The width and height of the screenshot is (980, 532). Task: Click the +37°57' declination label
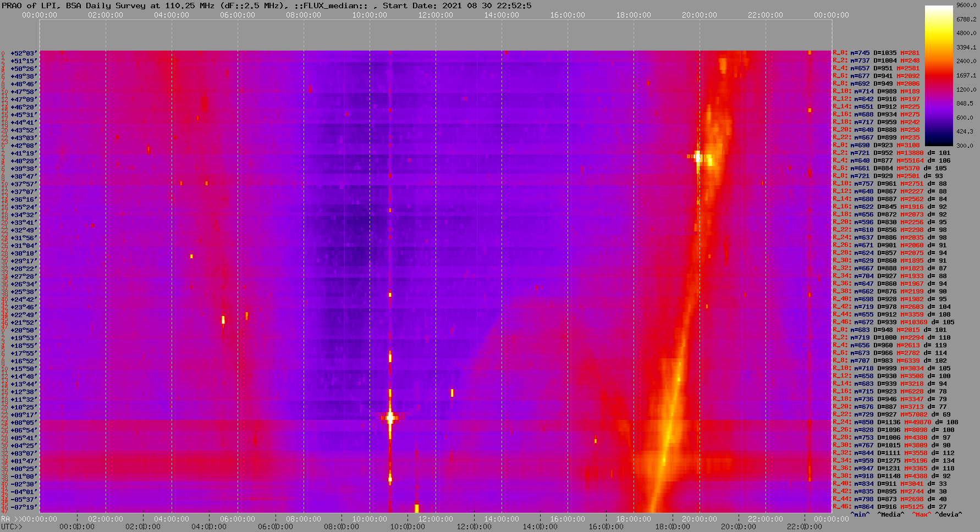pyautogui.click(x=24, y=184)
